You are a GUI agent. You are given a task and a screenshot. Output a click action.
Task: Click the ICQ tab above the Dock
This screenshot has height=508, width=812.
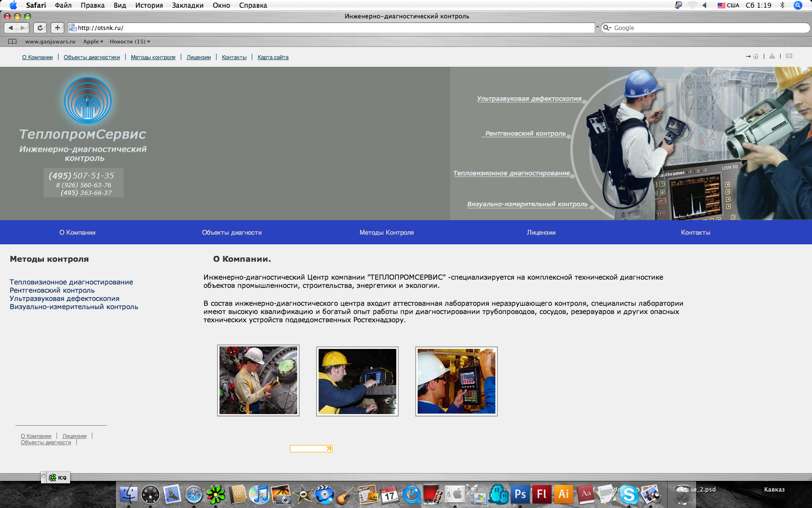56,478
